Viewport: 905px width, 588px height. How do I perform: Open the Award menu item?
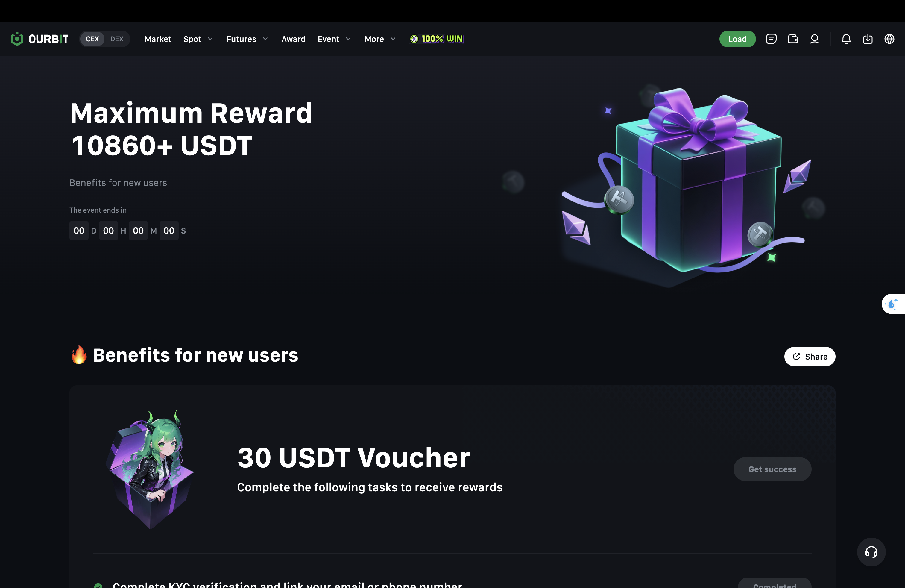293,39
